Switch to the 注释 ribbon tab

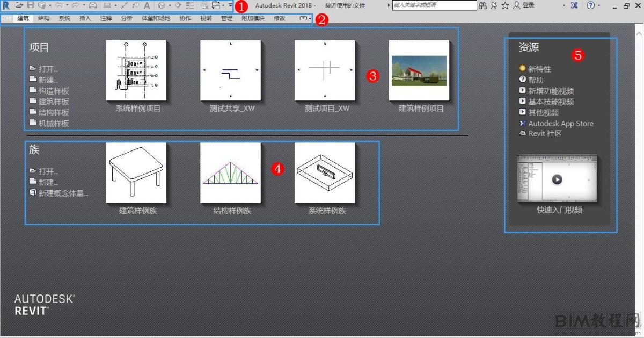106,18
